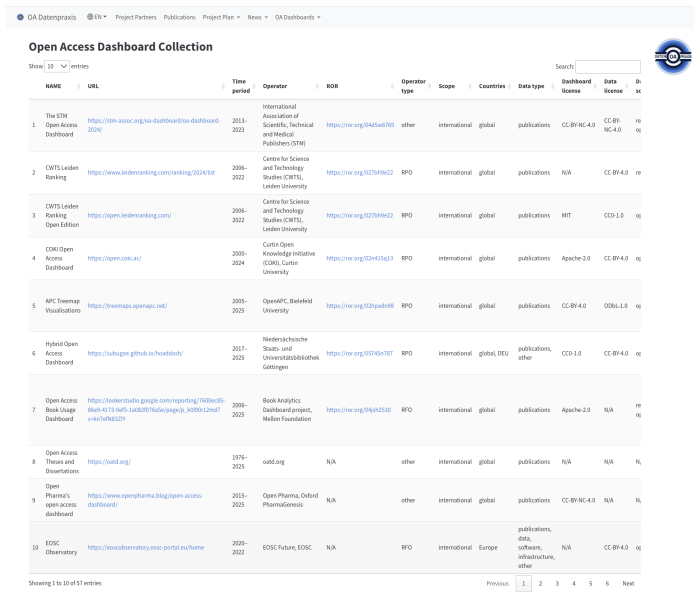Sort table by Operator type column

(x=417, y=86)
